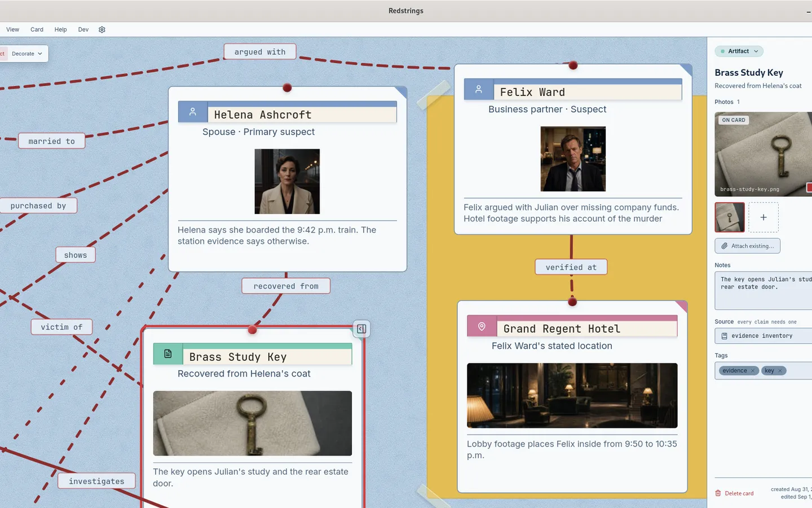The width and height of the screenshot is (812, 508).
Task: Click the document icon on Brass Study Key card
Action: pyautogui.click(x=168, y=354)
